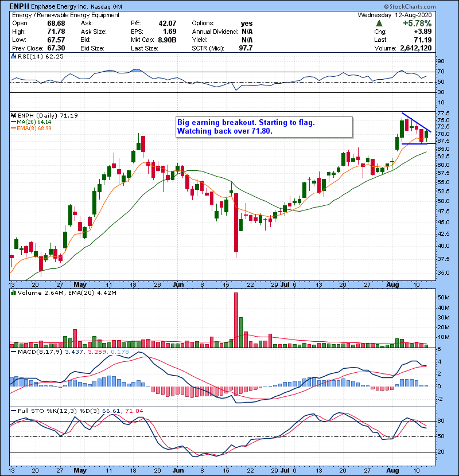
Task: Click the tallest red bar in volume panel
Action: tap(236, 320)
